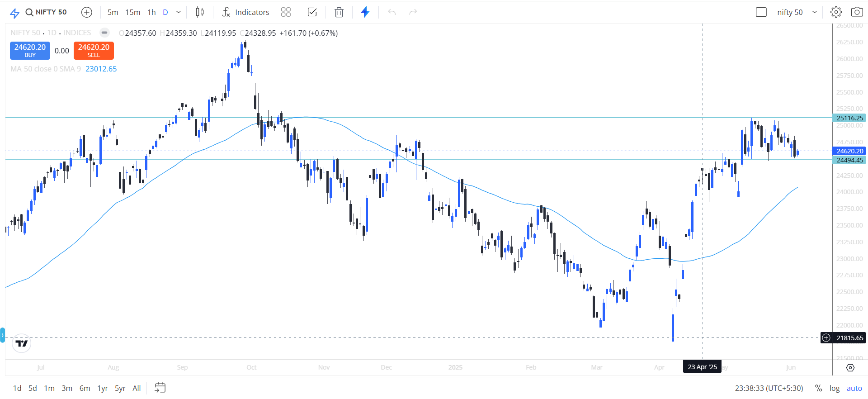This screenshot has height=399, width=868.
Task: Open the layout grid templates icon
Action: click(286, 12)
